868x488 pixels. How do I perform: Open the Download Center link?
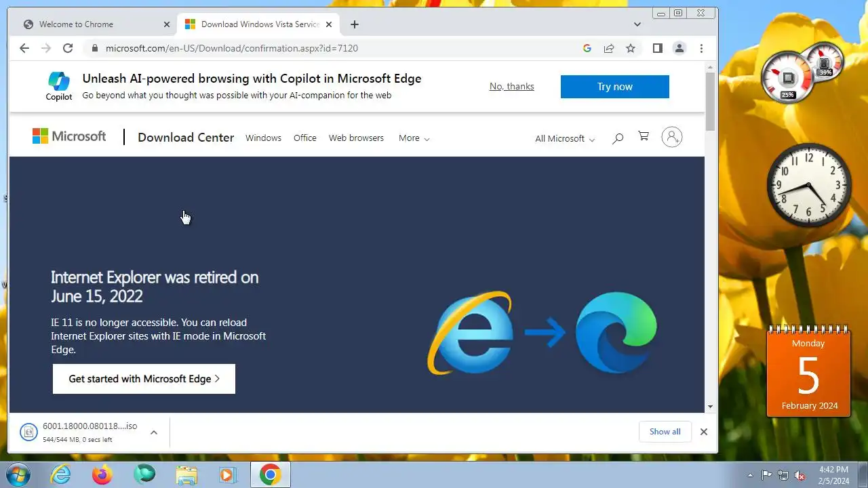pyautogui.click(x=186, y=138)
